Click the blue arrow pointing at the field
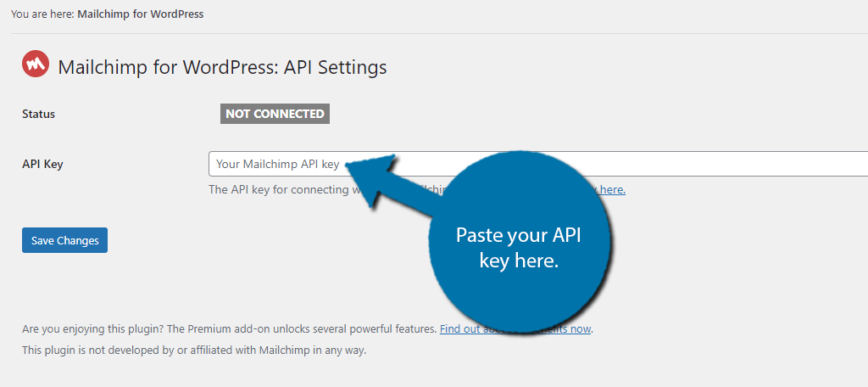Viewport: 868px width, 387px height. coord(387,182)
